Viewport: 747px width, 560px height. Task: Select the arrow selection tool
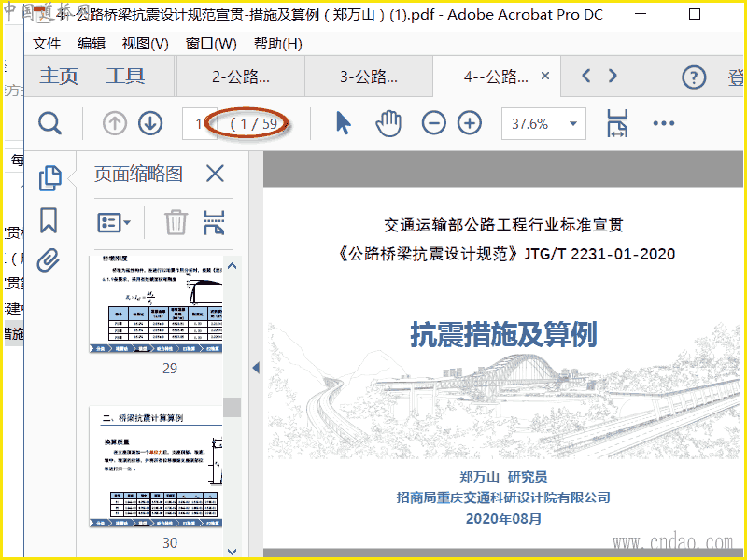point(344,123)
